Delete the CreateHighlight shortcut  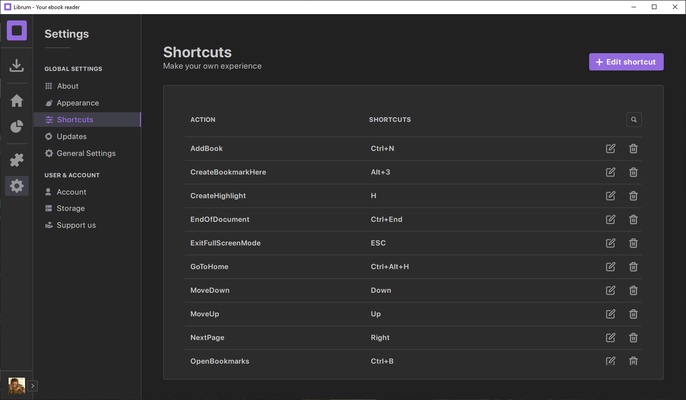[633, 196]
